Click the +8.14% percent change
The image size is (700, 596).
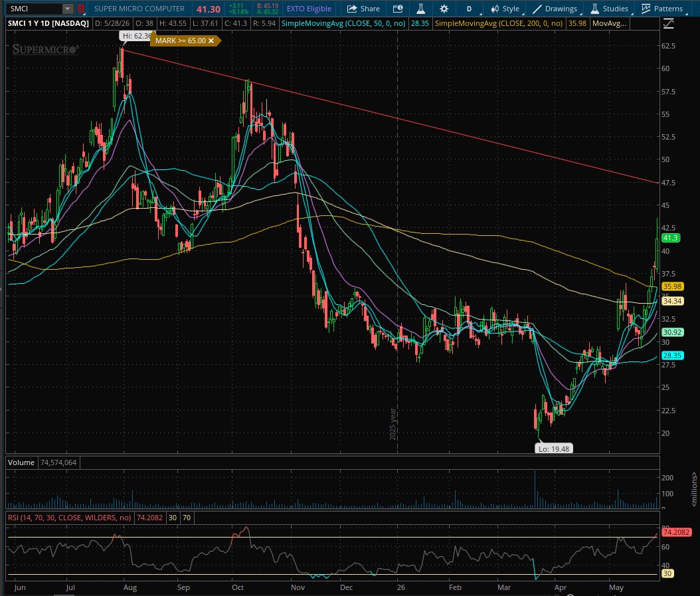click(x=238, y=11)
